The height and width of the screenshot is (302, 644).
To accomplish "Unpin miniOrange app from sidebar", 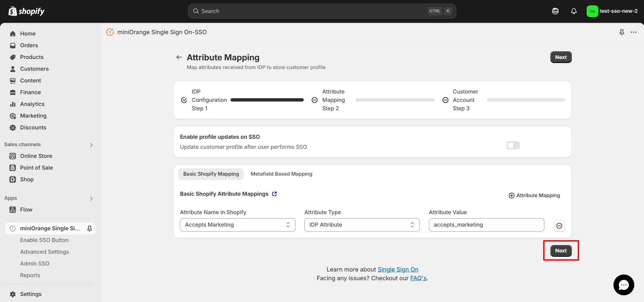I will (x=90, y=228).
